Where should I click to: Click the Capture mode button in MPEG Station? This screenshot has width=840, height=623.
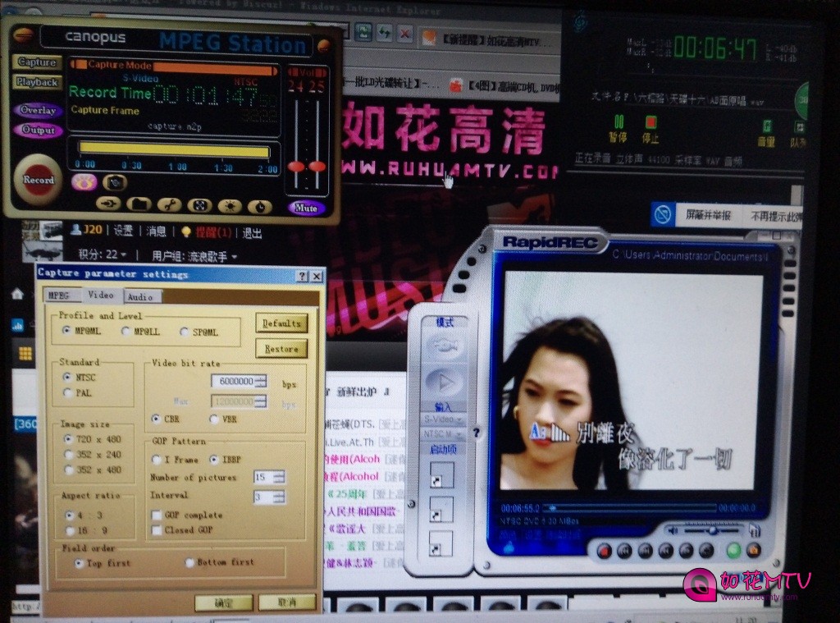point(37,62)
